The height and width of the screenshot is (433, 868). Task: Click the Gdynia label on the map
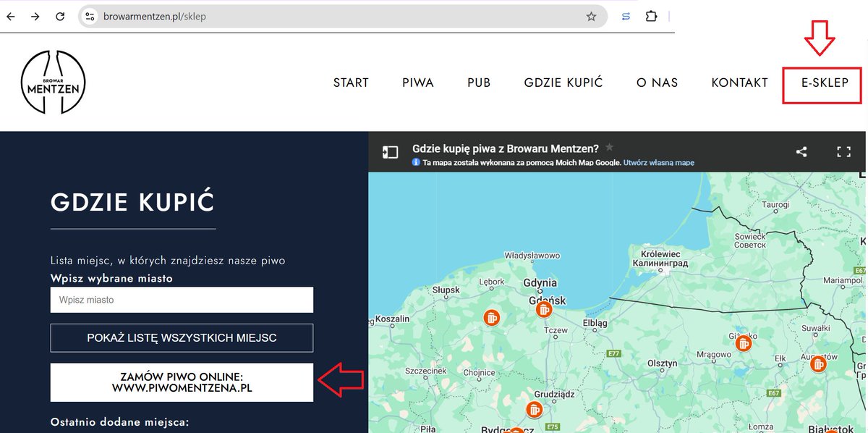pos(542,282)
